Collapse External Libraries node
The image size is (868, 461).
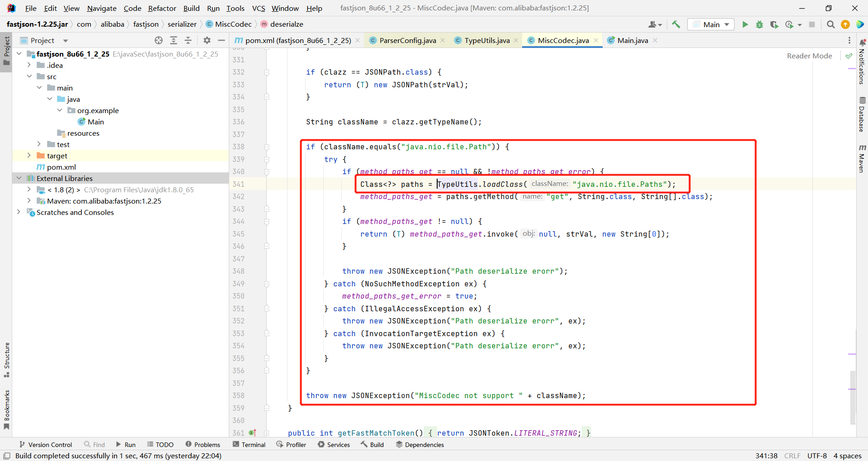pos(19,178)
